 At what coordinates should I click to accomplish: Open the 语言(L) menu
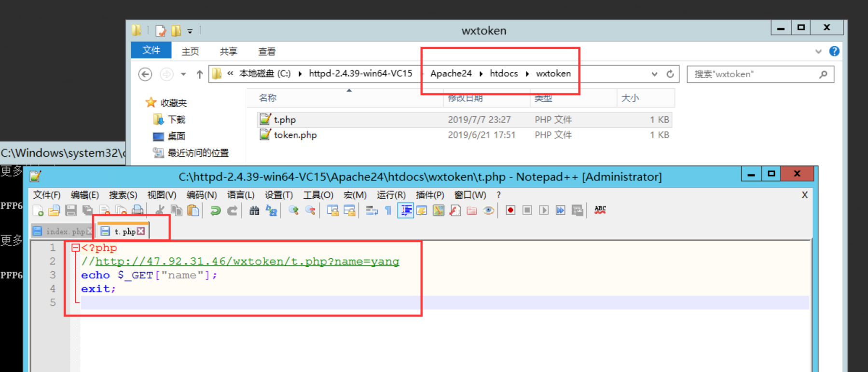tap(240, 195)
